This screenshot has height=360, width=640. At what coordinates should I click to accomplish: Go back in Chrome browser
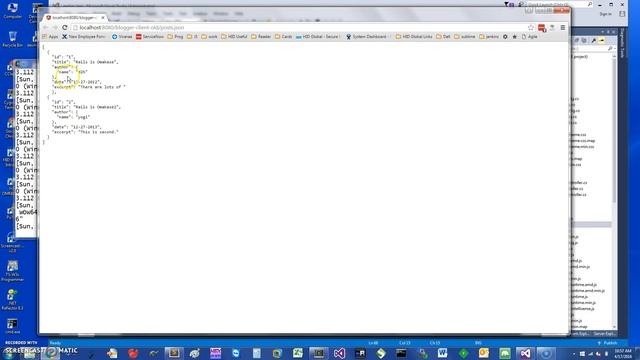click(46, 27)
